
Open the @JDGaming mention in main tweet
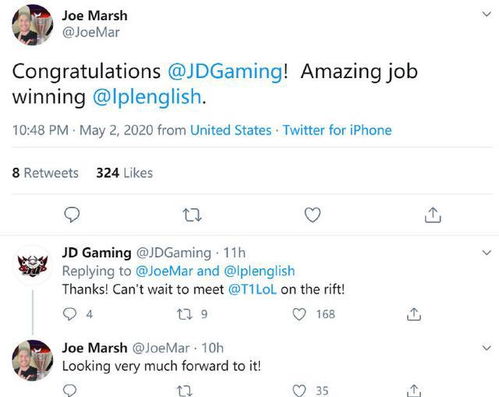225,72
